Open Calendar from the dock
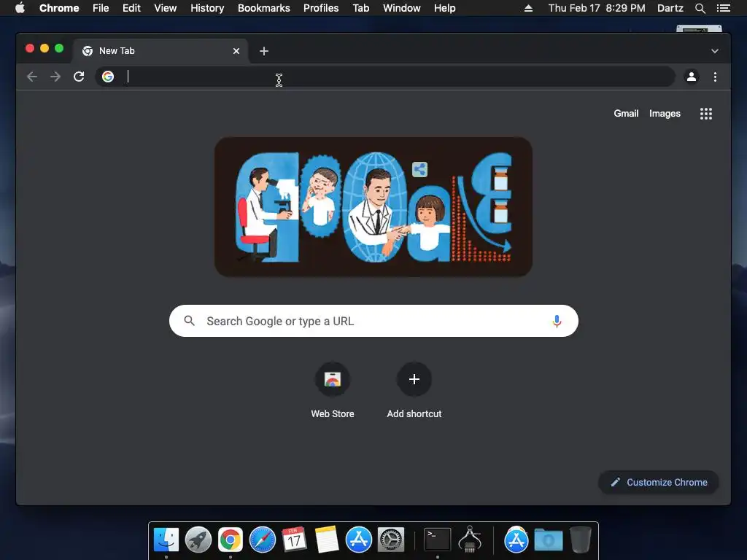 tap(294, 540)
